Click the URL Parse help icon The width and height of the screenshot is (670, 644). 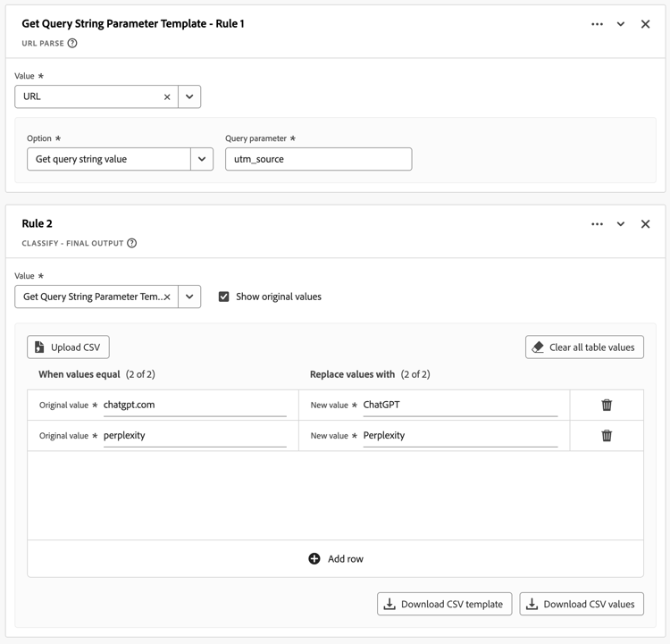point(72,43)
